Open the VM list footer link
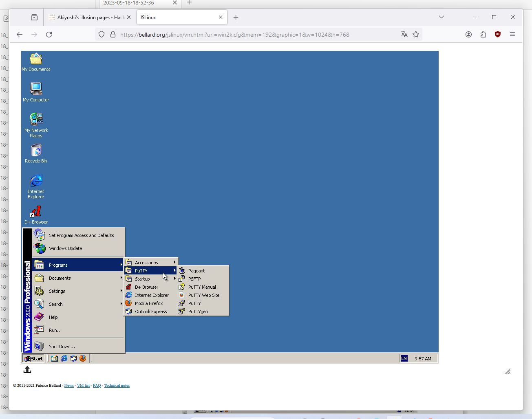532x419 pixels. (83, 386)
